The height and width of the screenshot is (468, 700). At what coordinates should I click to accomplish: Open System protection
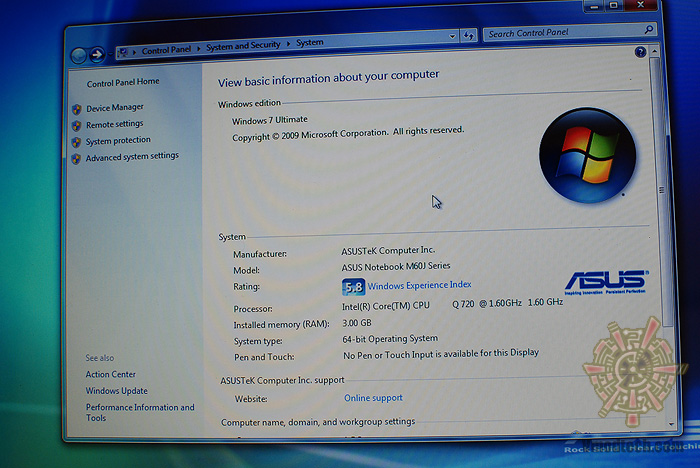click(x=118, y=141)
